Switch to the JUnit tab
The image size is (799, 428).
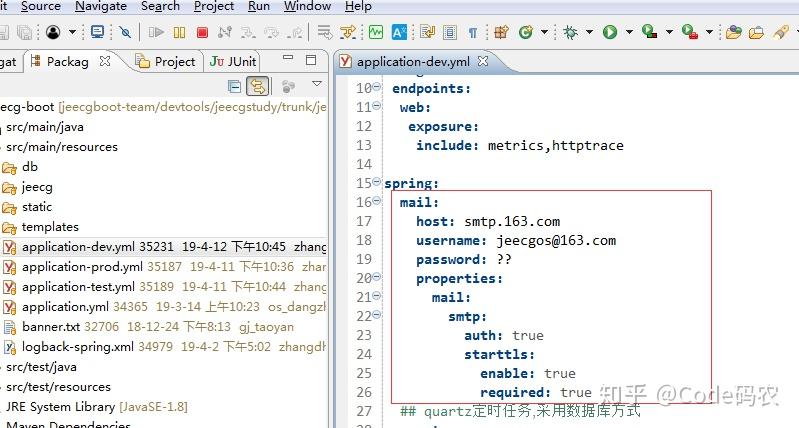[x=232, y=62]
